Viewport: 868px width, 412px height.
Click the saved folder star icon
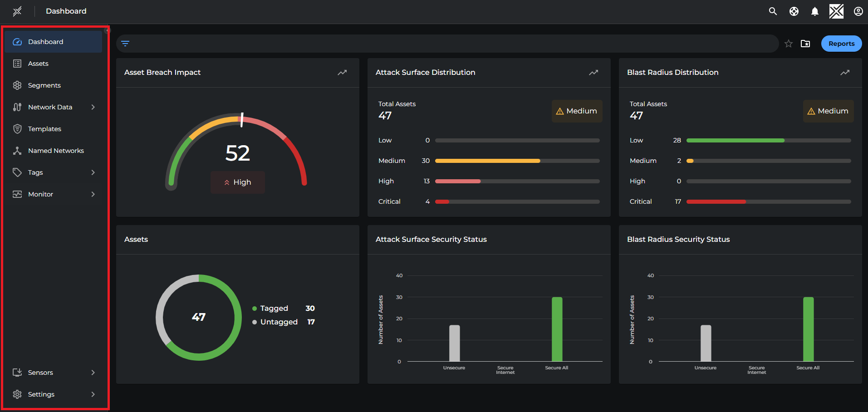(805, 44)
